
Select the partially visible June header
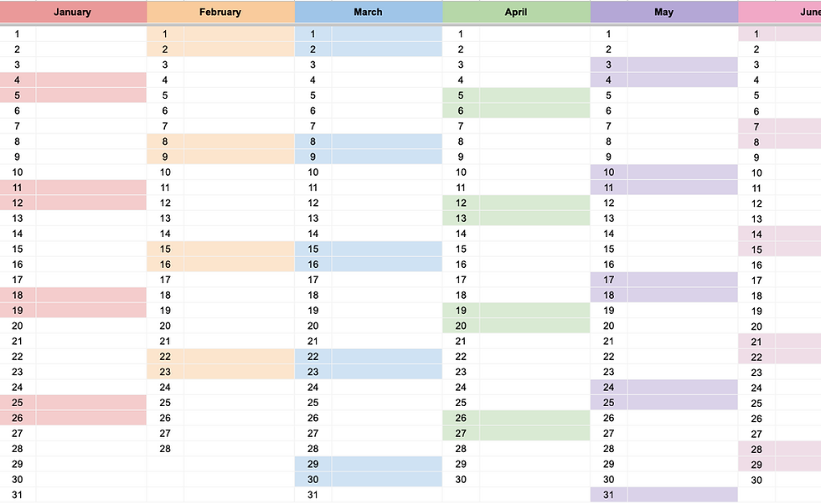click(780, 12)
